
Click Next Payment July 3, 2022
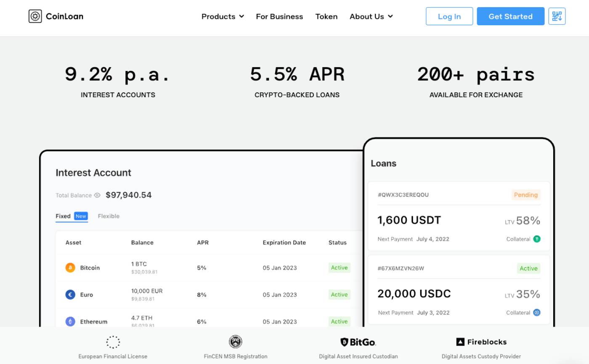[414, 312]
